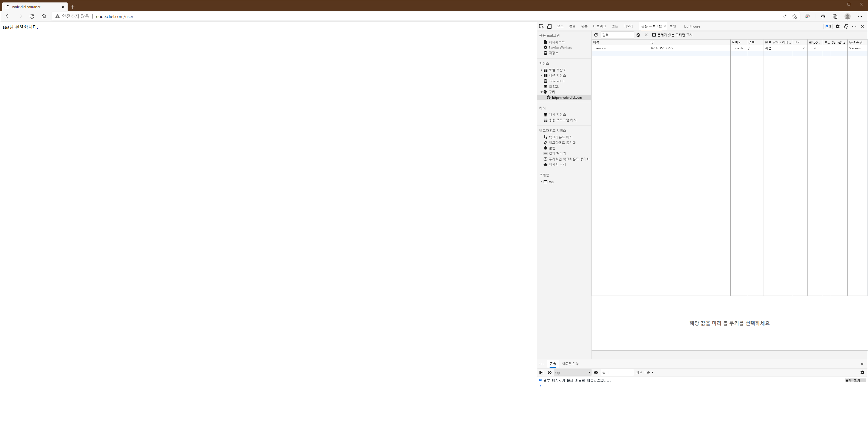The width and height of the screenshot is (868, 442).
Task: Clear all cookies with the block icon
Action: click(638, 35)
